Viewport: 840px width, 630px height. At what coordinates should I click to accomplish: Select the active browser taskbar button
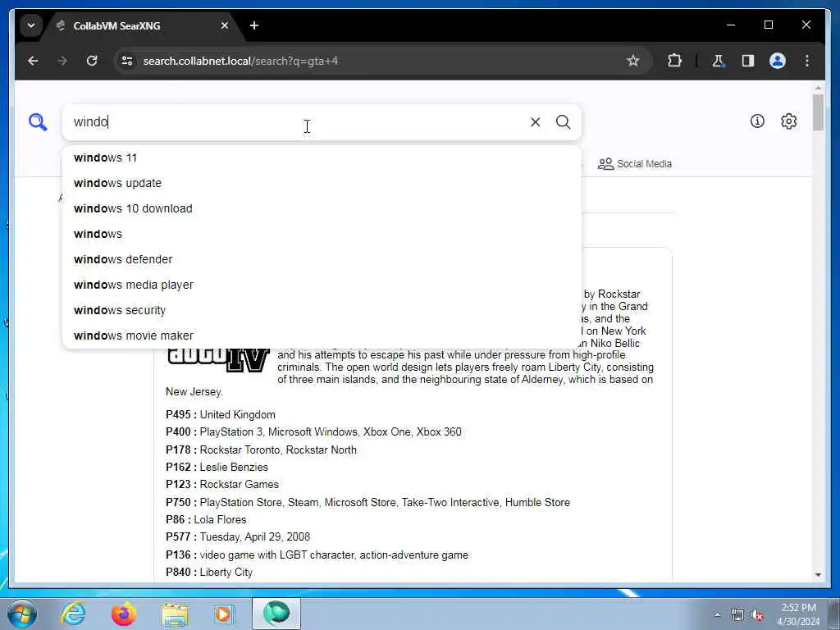click(x=276, y=614)
